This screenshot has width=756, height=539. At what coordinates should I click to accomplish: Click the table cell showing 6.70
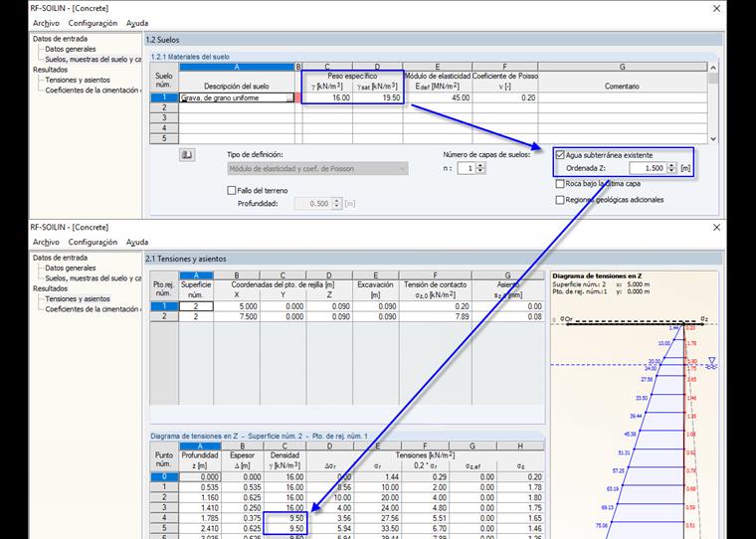[425, 528]
